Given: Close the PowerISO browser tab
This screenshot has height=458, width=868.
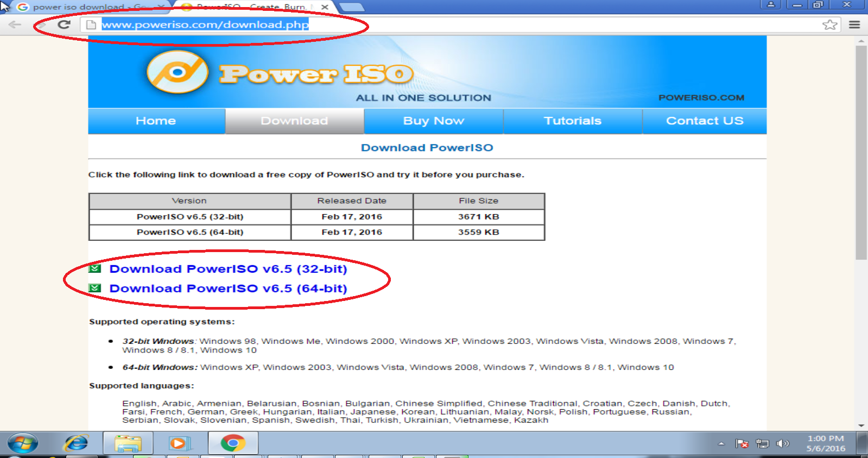Looking at the screenshot, I should [325, 7].
